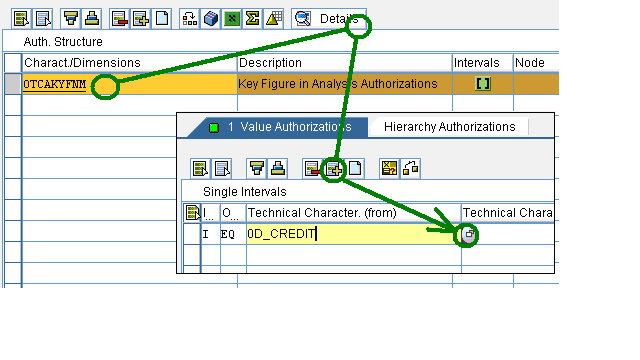The image size is (640, 360).
Task: Click Deselect All icon in Auth. Structure toolbar
Action: (x=42, y=19)
